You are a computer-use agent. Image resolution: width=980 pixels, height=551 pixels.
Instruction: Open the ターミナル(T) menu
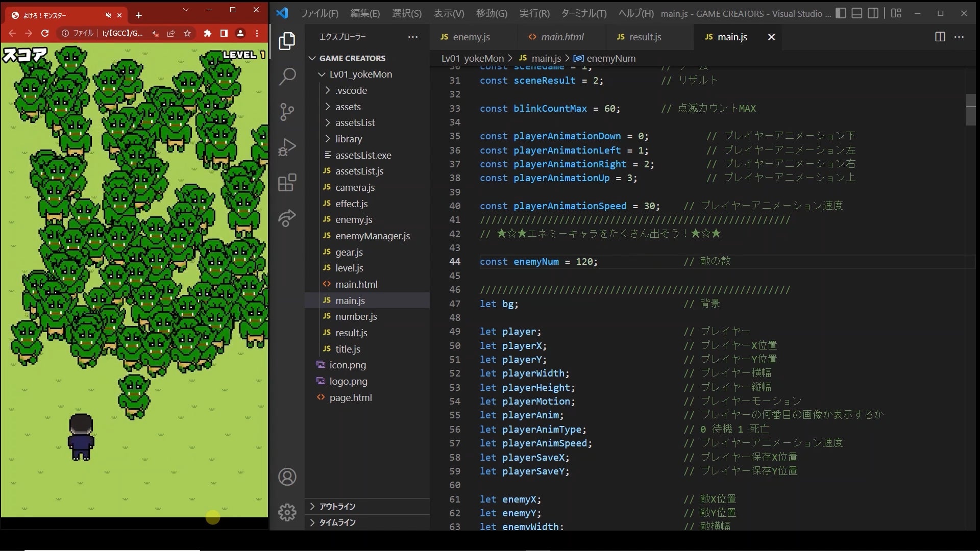tap(583, 14)
